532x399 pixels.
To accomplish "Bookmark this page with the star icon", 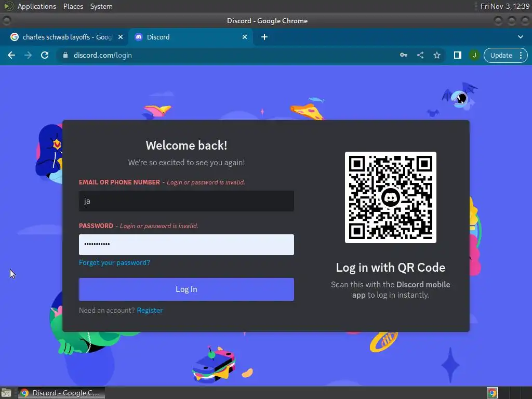I will [x=436, y=55].
